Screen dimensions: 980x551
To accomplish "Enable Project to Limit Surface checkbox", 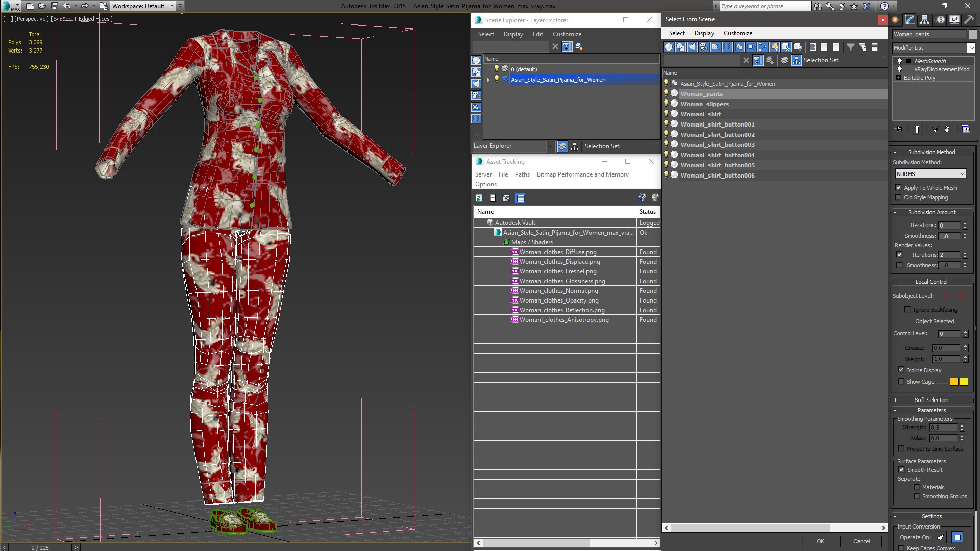I will pyautogui.click(x=901, y=449).
